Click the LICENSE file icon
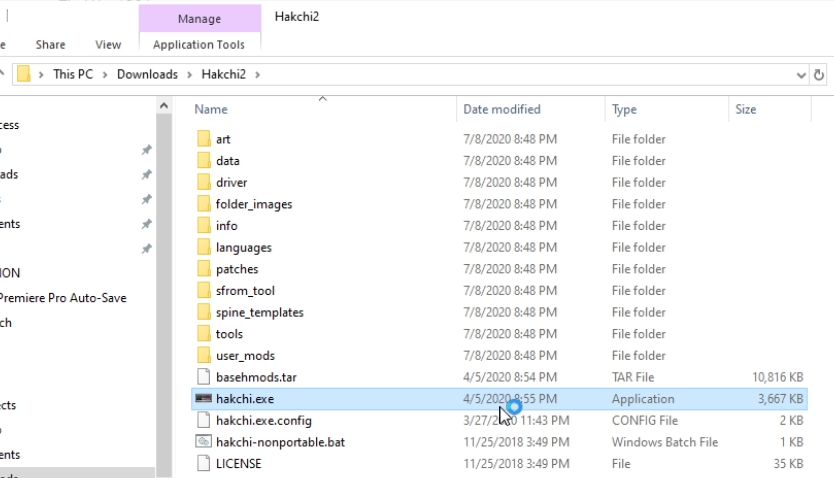Screen dimensions: 834x478 pyautogui.click(x=203, y=463)
